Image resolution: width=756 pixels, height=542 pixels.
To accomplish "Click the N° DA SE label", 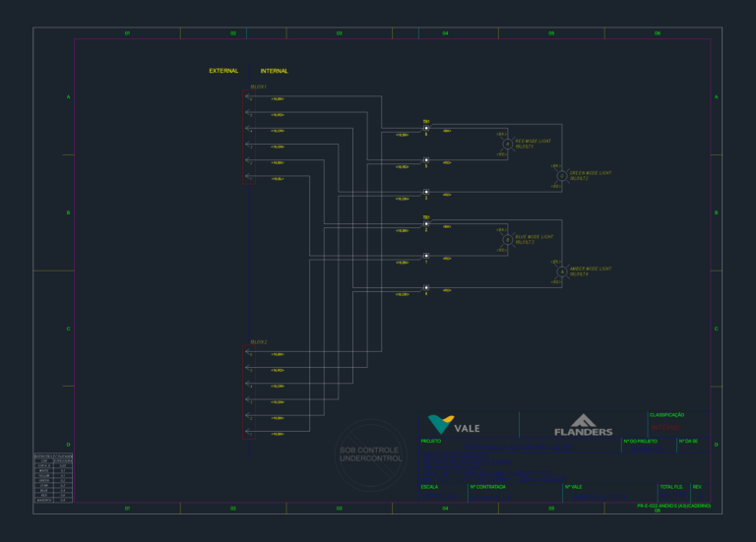I will (688, 442).
